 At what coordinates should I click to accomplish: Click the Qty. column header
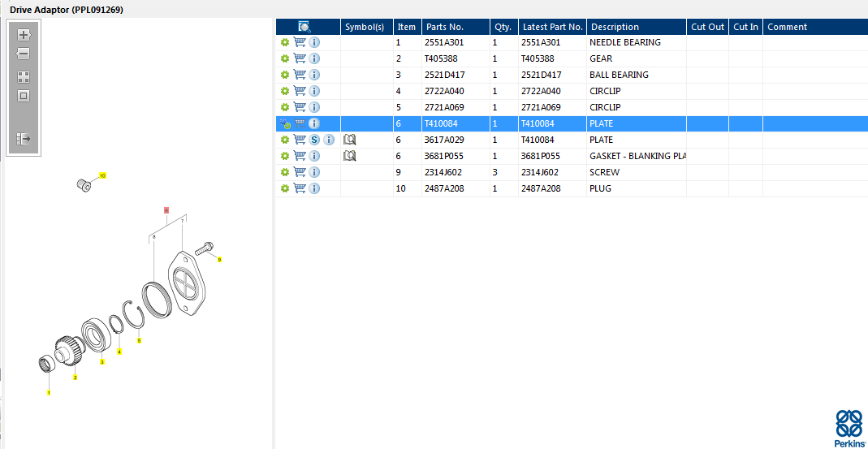coord(503,27)
